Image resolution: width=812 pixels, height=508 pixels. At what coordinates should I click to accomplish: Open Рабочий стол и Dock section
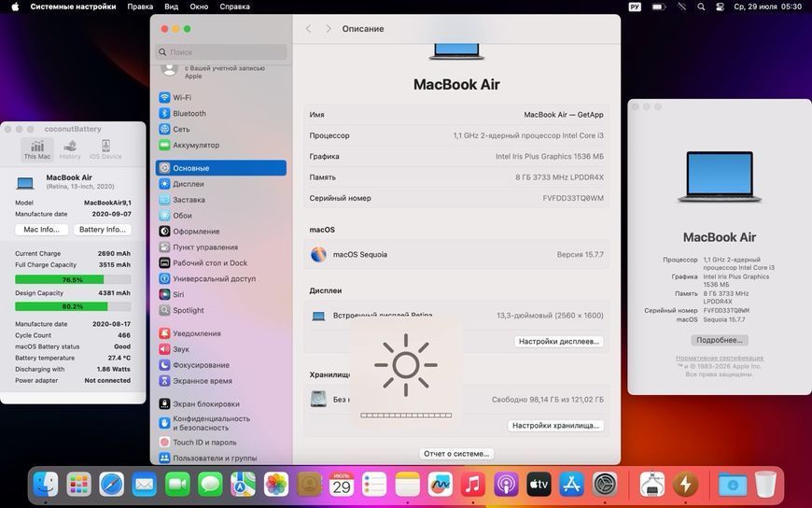click(220, 262)
